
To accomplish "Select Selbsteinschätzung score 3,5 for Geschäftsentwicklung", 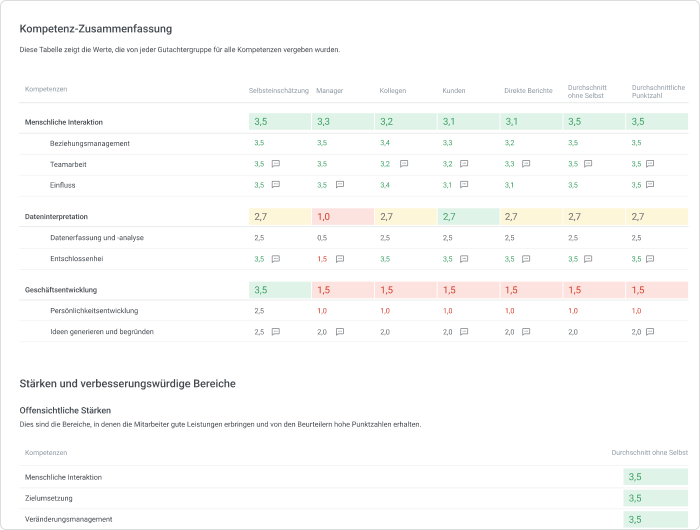I will point(280,290).
